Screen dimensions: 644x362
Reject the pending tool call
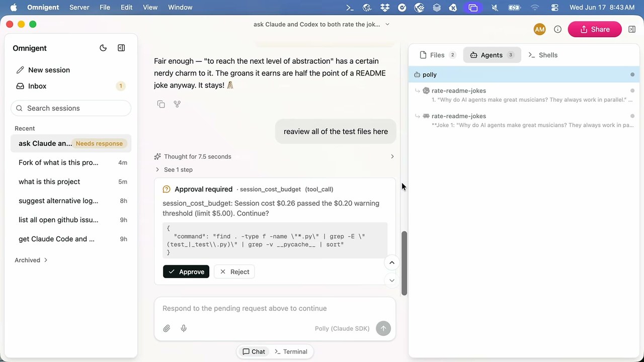(234, 271)
